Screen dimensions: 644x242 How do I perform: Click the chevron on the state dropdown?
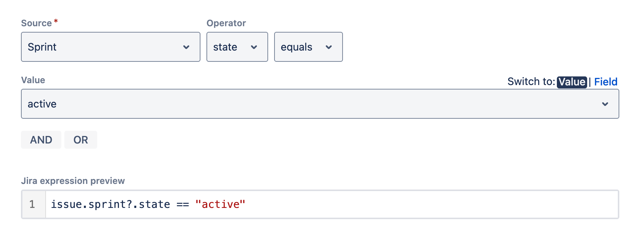click(254, 48)
